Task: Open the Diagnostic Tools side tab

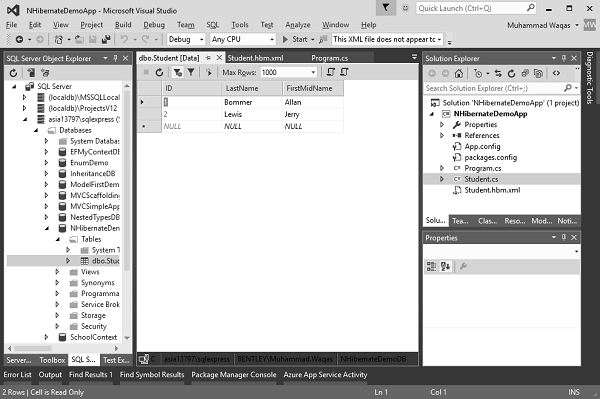Action: click(x=590, y=78)
